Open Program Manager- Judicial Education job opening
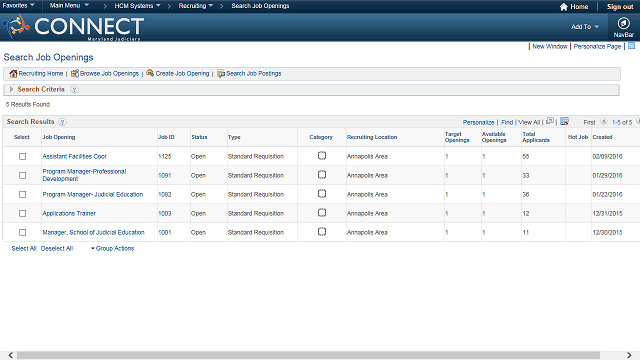 [93, 194]
